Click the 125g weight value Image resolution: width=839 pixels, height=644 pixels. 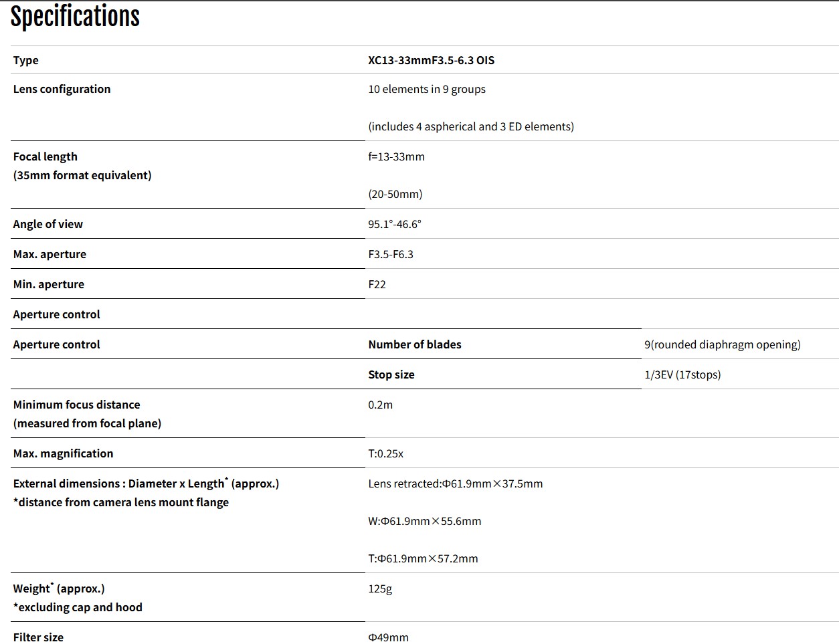click(379, 588)
